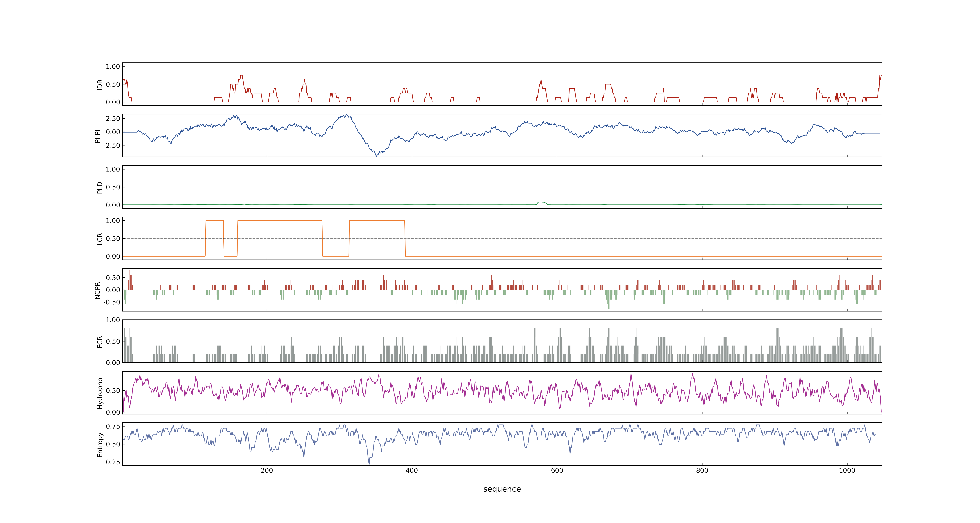Click the Pi-Pi y-axis label
Viewport: 980px width, 523px height.
point(97,136)
